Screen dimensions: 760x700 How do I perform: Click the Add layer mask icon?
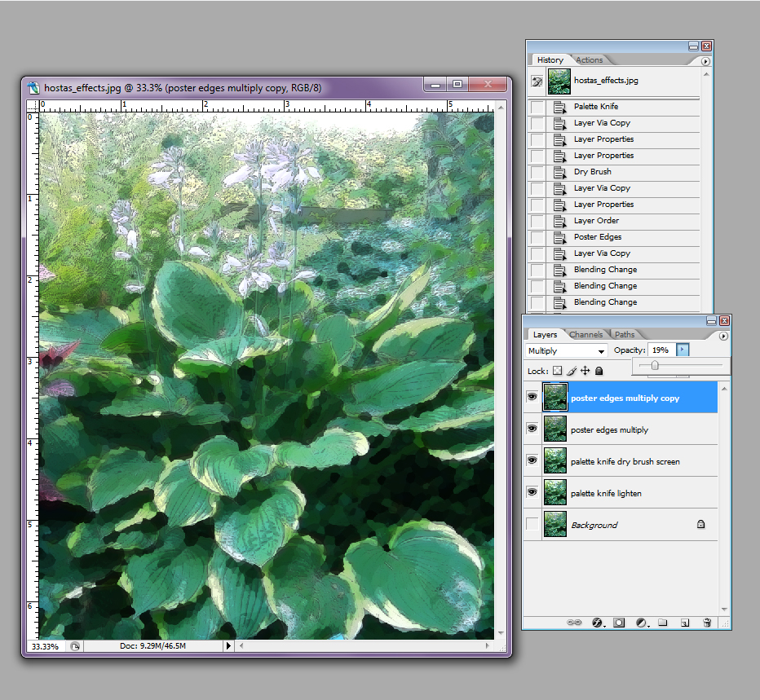618,622
